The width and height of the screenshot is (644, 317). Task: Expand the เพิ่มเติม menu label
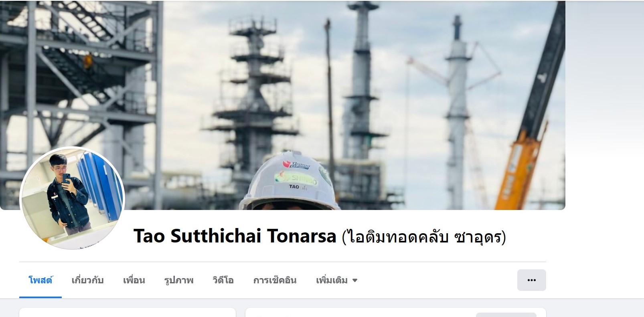click(x=332, y=280)
